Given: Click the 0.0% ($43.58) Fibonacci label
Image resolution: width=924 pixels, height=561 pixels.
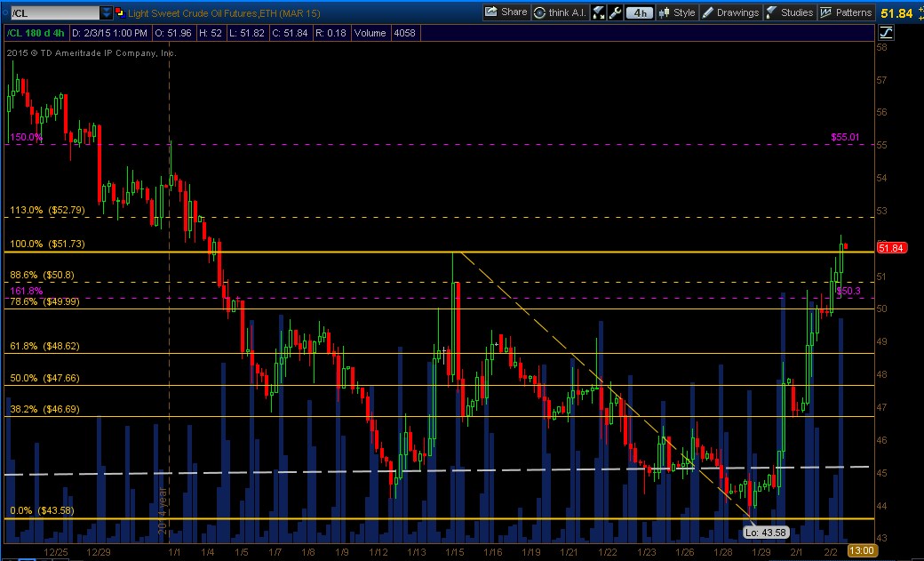Looking at the screenshot, I should click(42, 511).
